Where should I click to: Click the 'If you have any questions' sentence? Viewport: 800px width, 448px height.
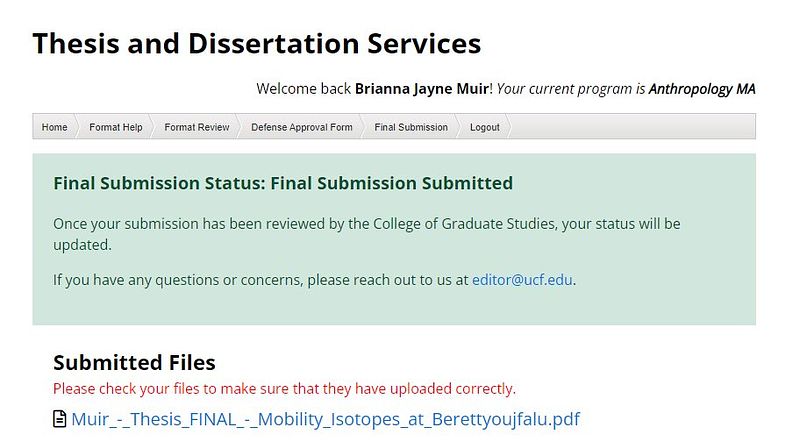(260, 280)
